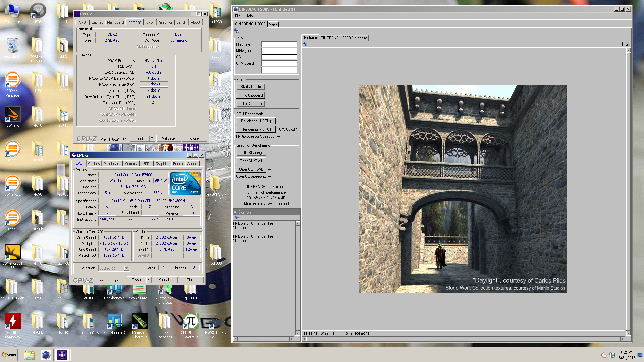Launch Geekbench 3 shortcut
Image resolution: width=644 pixels, height=362 pixels.
tap(114, 324)
